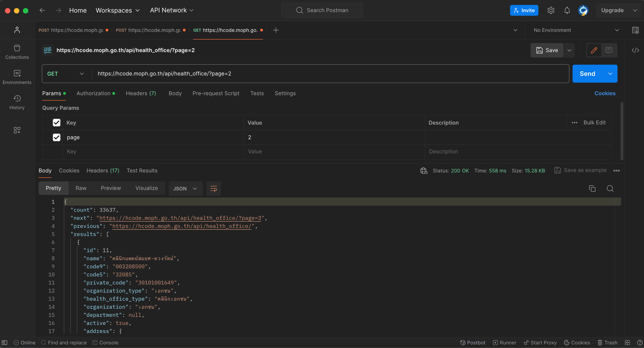Open the GET method dropdown
The width and height of the screenshot is (644, 348).
[x=65, y=74]
